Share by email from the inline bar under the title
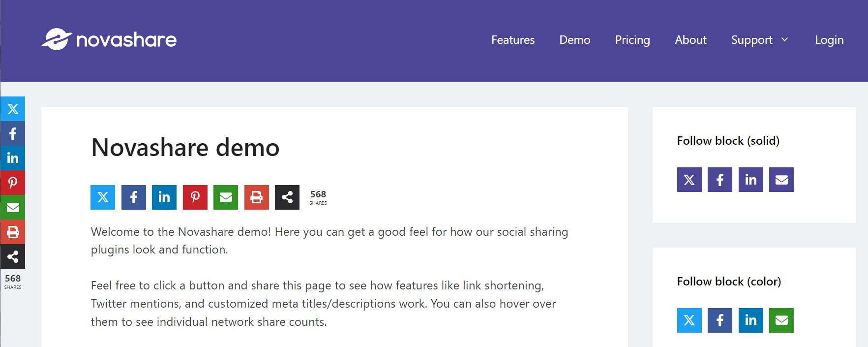This screenshot has height=347, width=868. click(x=226, y=197)
